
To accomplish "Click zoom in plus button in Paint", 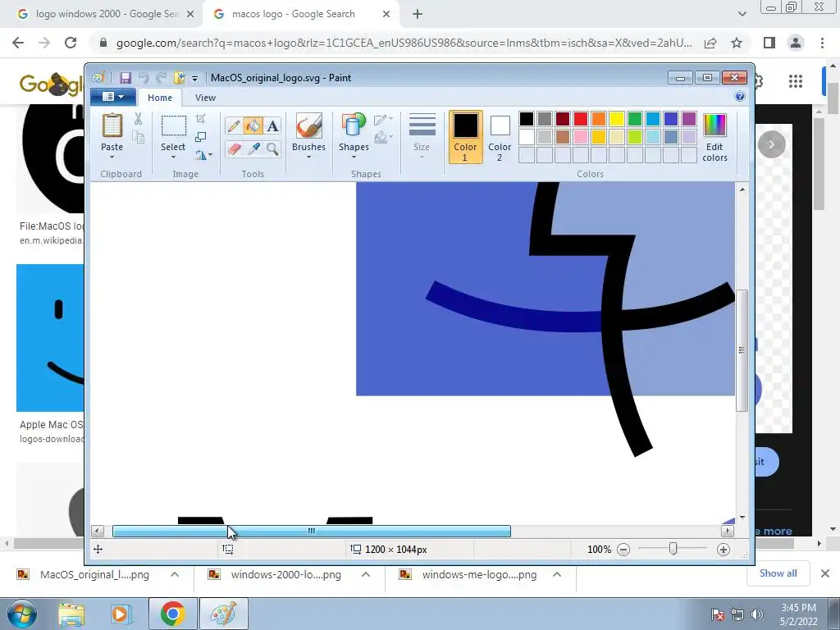I will [724, 549].
